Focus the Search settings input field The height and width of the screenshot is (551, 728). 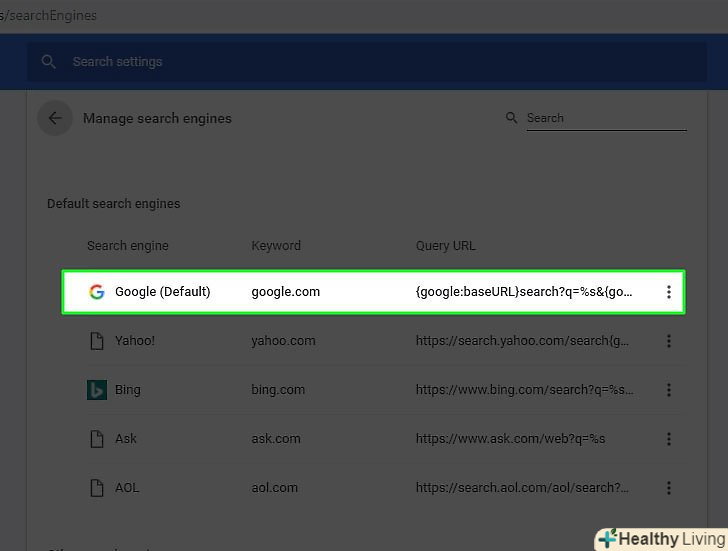(300, 62)
